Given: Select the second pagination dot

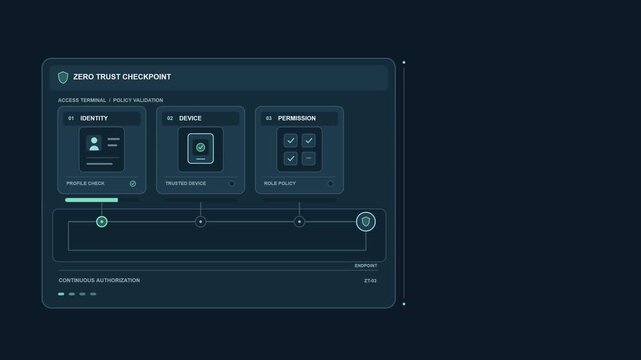Looking at the screenshot, I should pos(72,294).
